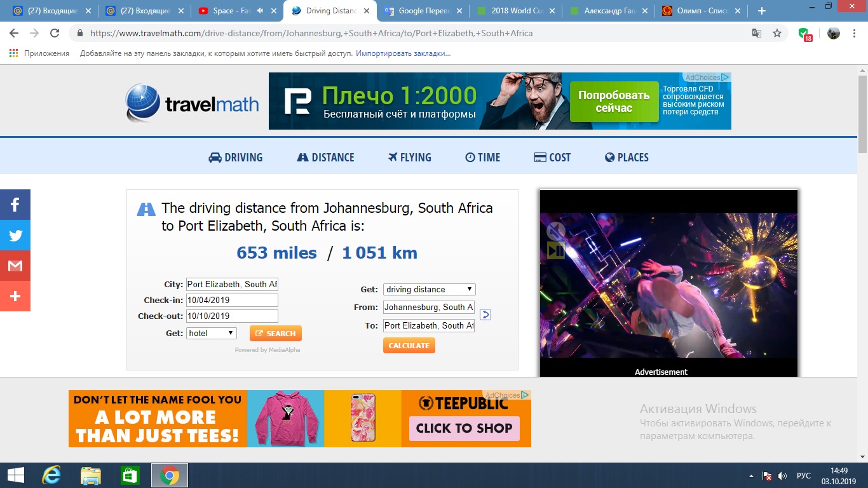This screenshot has height=488, width=868.
Task: Click the City input field
Action: click(232, 284)
